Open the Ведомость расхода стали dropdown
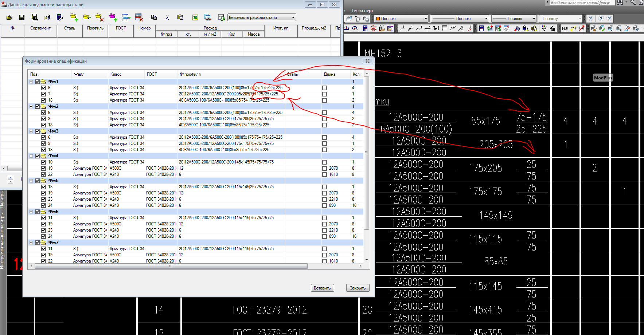 262,17
